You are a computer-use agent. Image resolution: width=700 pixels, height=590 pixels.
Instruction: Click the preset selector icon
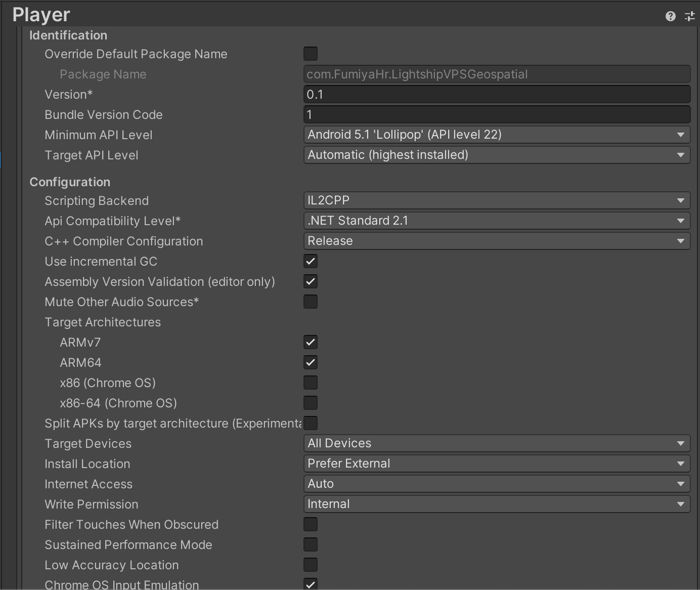pos(689,16)
